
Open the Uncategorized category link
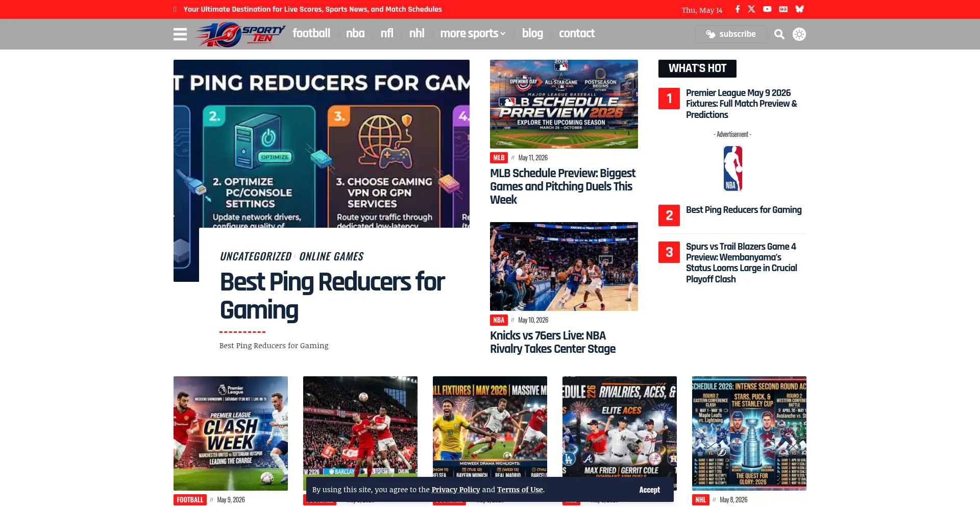coord(256,256)
